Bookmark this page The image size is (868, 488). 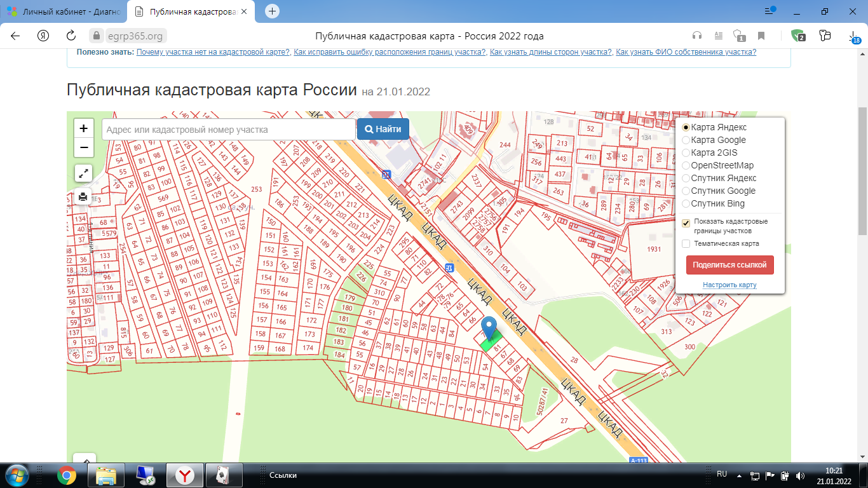761,36
